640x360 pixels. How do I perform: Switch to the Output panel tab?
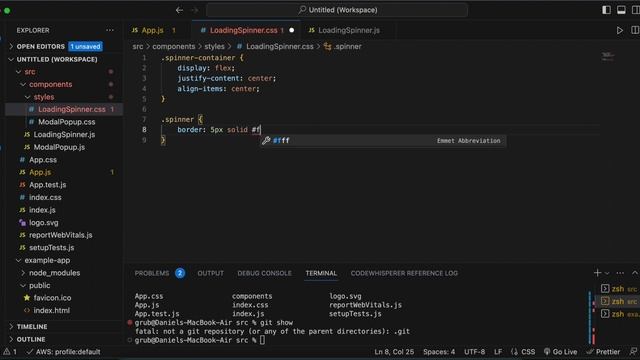[x=211, y=273]
